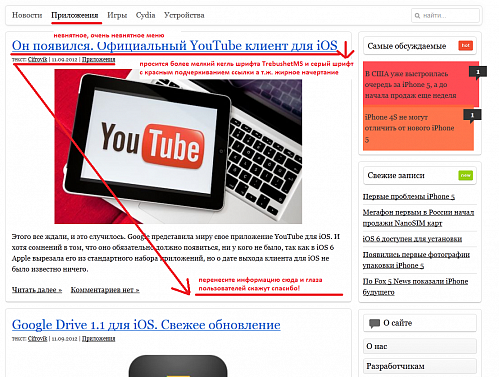
Task: Open Первые проблемы iPhone 5 post
Action: (x=409, y=197)
